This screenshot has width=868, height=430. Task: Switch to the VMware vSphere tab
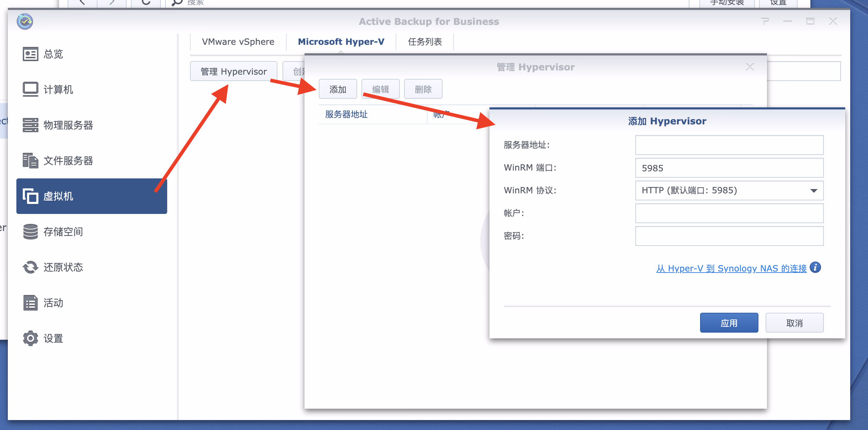pos(238,42)
